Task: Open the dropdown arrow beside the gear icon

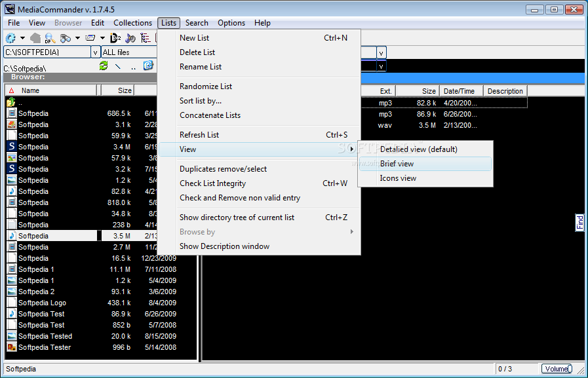Action: coord(22,38)
